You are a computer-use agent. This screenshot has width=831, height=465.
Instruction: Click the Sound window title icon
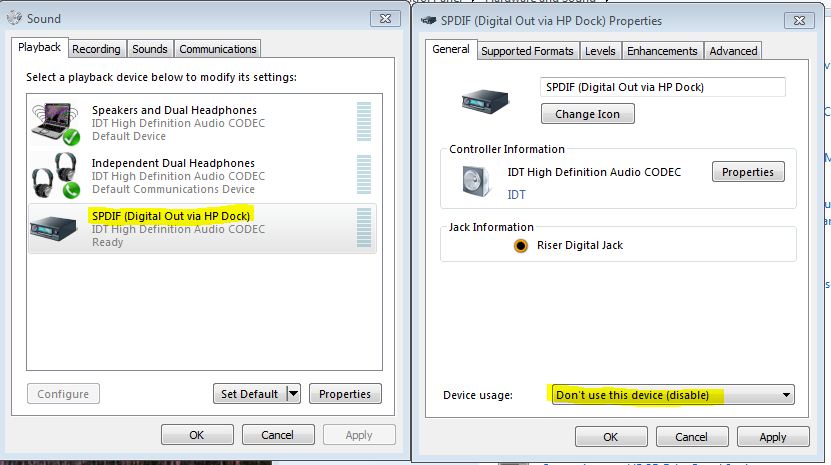[x=14, y=18]
